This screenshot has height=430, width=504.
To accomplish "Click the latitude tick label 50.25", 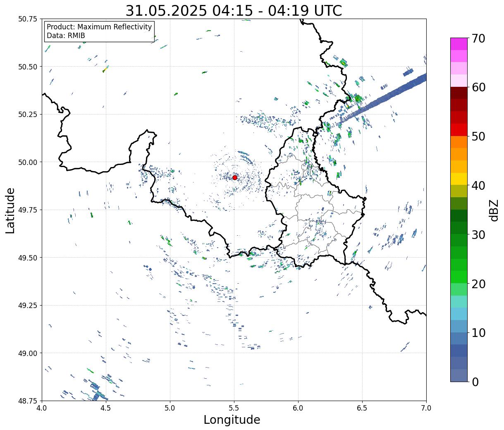I will coord(28,115).
